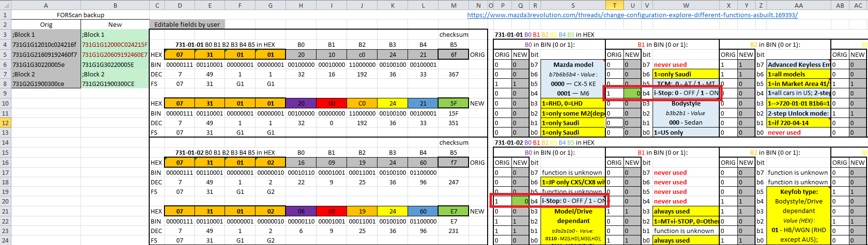This screenshot has height=245, width=868.
Task: Select the "FORScan backup" title cell
Action: tap(80, 15)
